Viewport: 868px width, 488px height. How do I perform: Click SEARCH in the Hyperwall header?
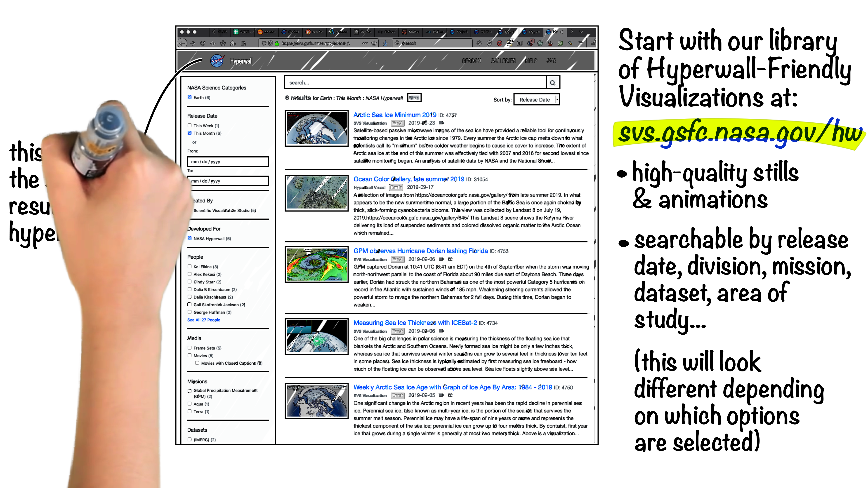point(471,61)
